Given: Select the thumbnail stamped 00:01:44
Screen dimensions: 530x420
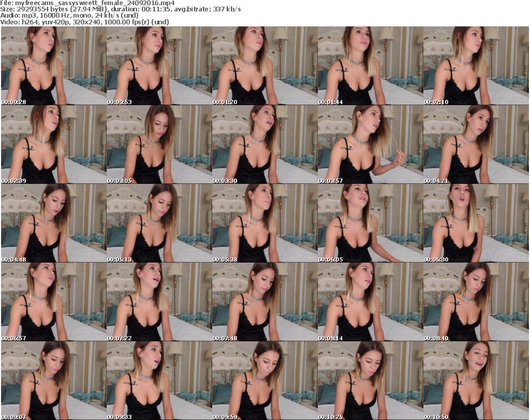Looking at the screenshot, I should click(x=370, y=66).
